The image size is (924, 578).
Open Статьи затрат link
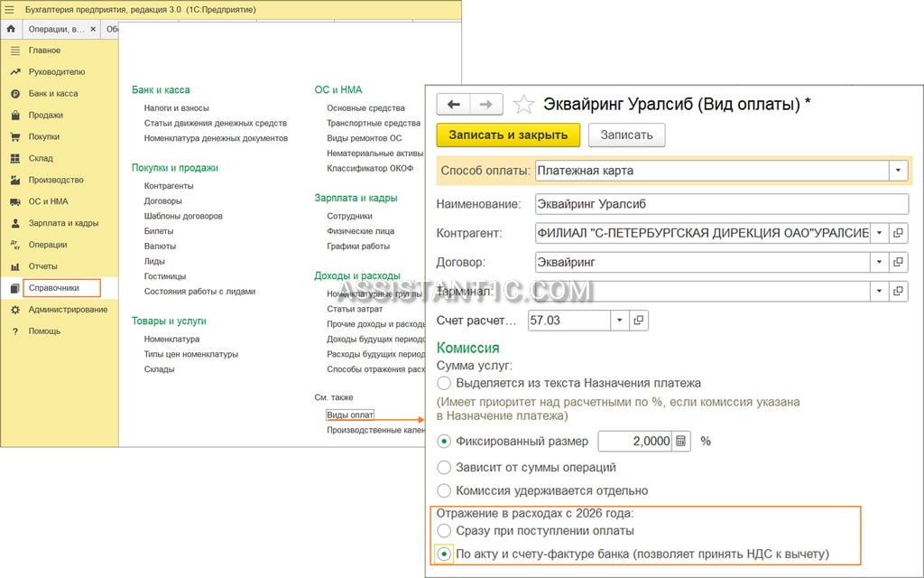(x=355, y=309)
